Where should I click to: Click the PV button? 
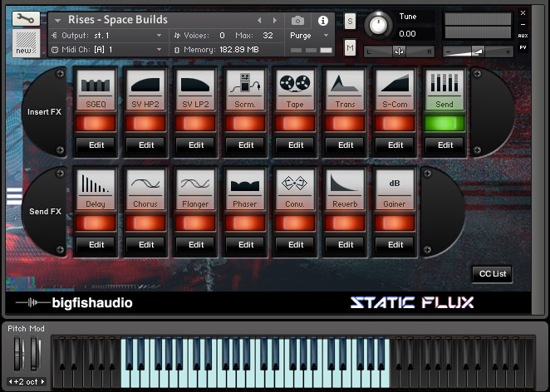(523, 47)
